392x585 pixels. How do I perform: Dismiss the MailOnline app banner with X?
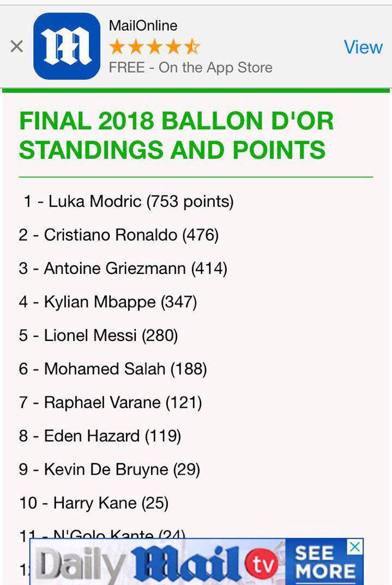17,46
